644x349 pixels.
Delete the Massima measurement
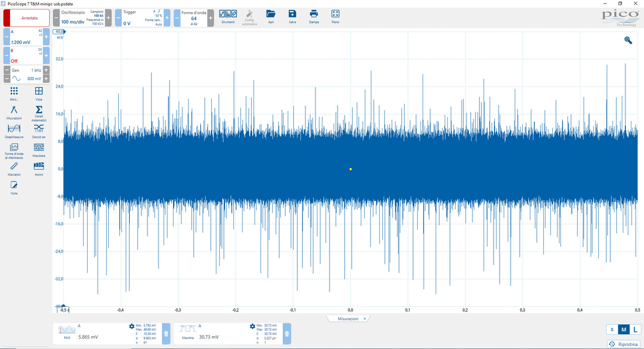pyautogui.click(x=287, y=333)
